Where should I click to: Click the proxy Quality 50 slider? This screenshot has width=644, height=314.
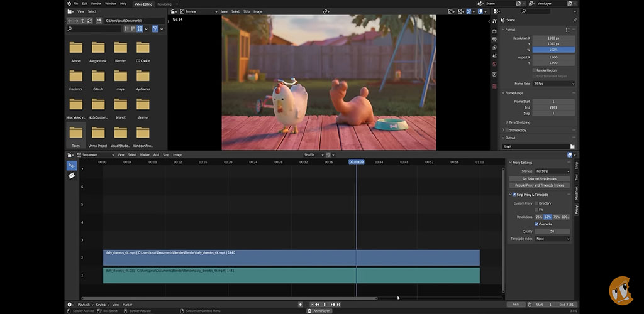(x=552, y=232)
